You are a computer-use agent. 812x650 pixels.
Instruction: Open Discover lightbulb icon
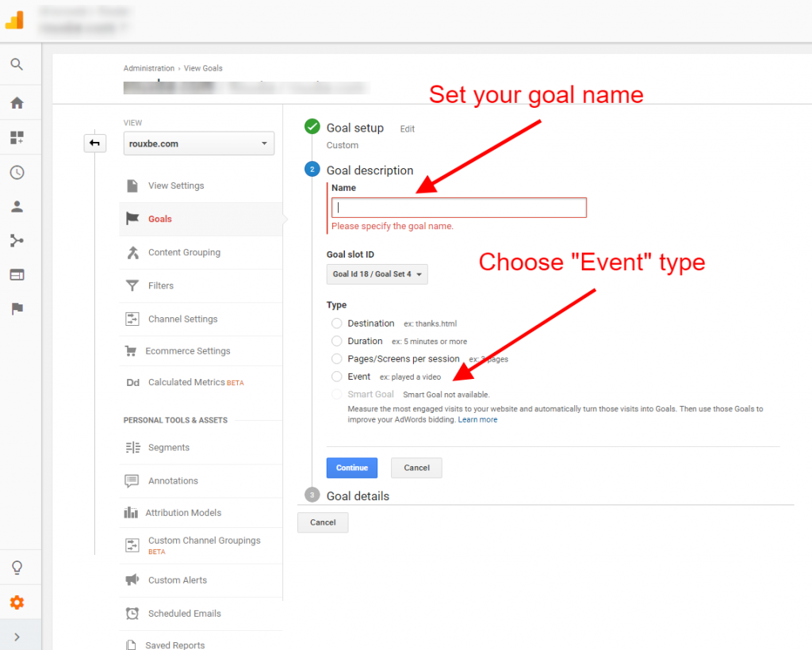(x=17, y=568)
